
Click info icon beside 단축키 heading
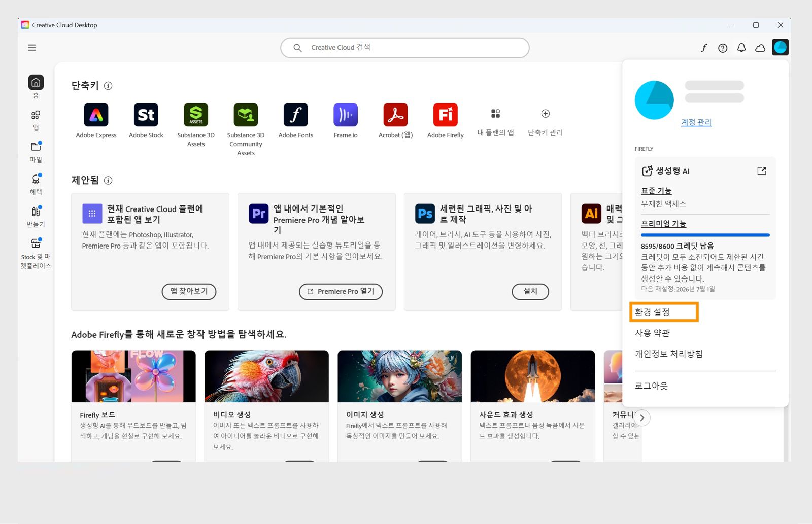point(108,86)
